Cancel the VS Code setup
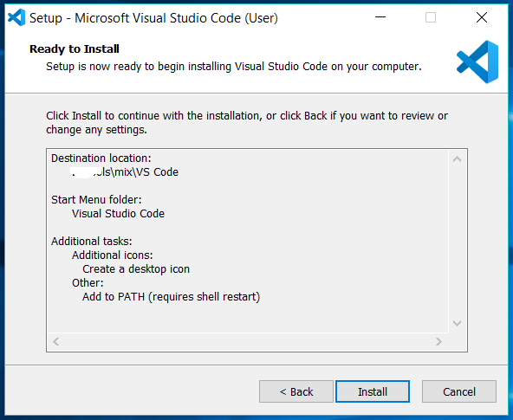513x420 pixels. pyautogui.click(x=459, y=391)
